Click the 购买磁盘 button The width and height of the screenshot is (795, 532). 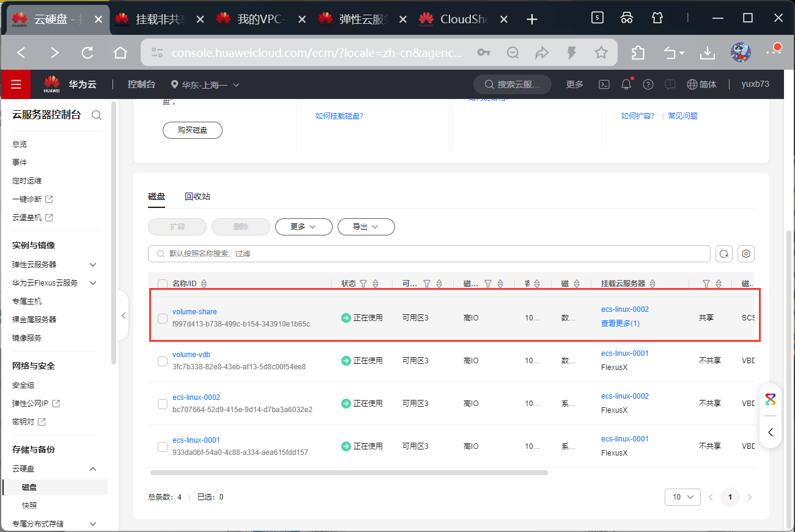193,130
